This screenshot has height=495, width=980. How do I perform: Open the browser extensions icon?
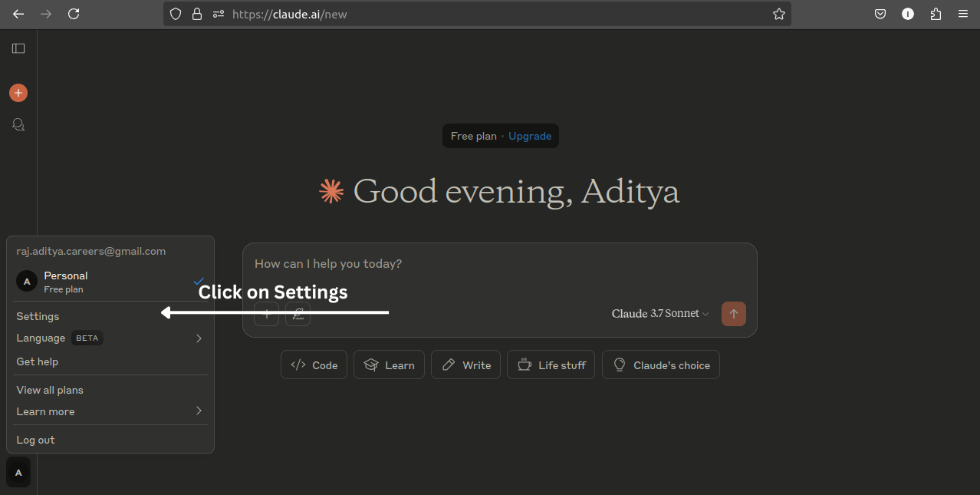point(936,14)
